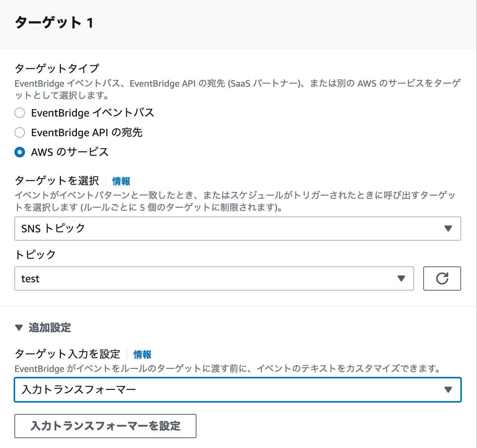
Task: Click the ターゲットを選択 label text
Action: click(x=57, y=181)
